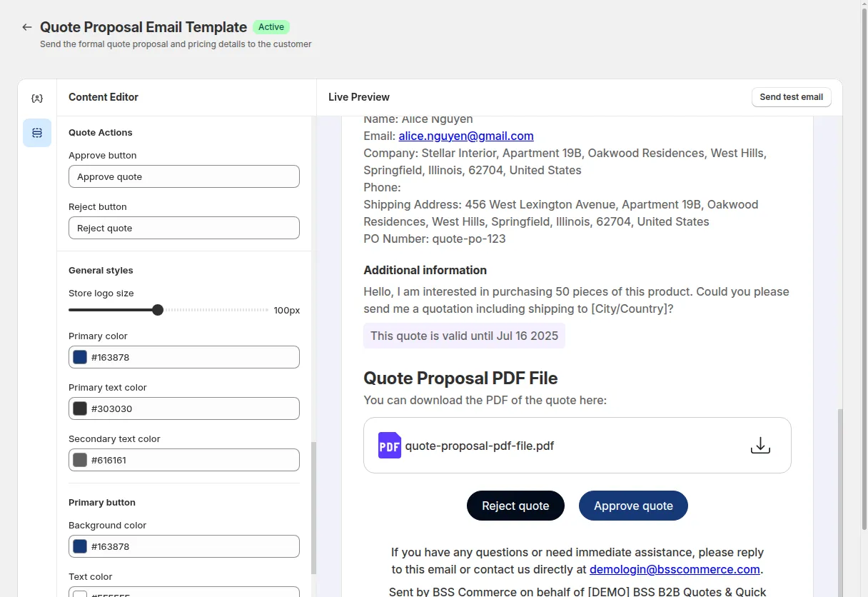Open Primary button background color swatch
This screenshot has width=868, height=597.
pyautogui.click(x=80, y=546)
